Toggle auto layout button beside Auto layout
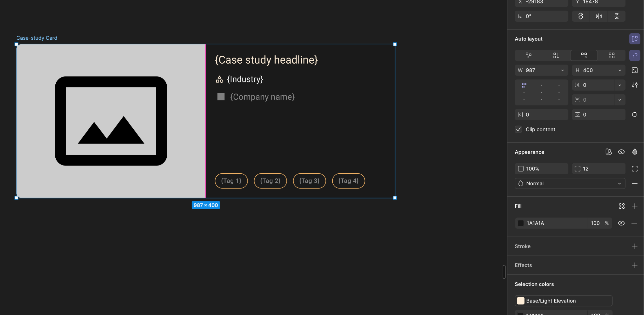The width and height of the screenshot is (644, 315). click(x=635, y=39)
